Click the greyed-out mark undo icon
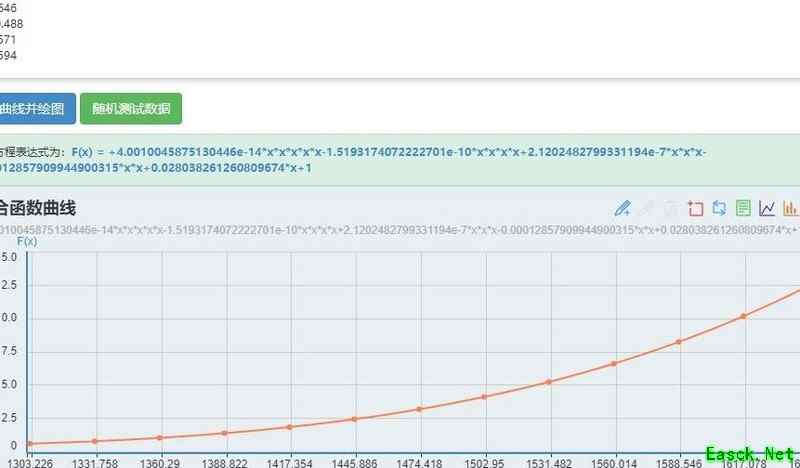The height and width of the screenshot is (468, 800). [x=647, y=208]
